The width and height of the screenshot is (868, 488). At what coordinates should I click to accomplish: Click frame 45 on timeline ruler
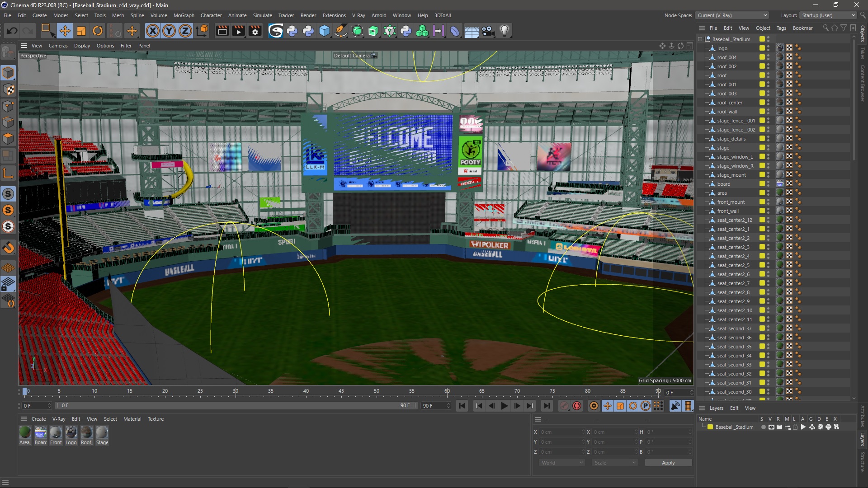341,391
